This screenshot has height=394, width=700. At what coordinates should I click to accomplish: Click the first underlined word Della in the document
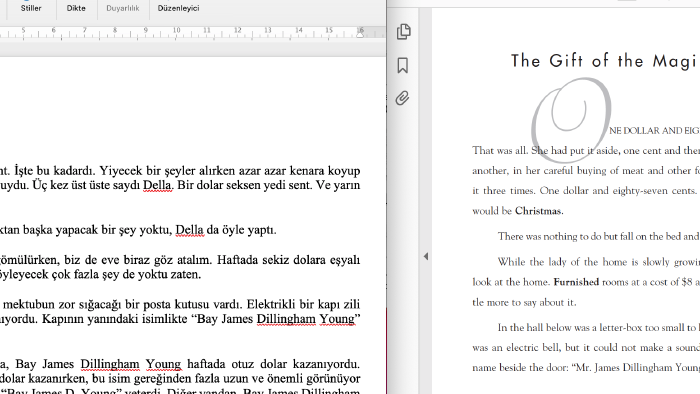(x=157, y=185)
